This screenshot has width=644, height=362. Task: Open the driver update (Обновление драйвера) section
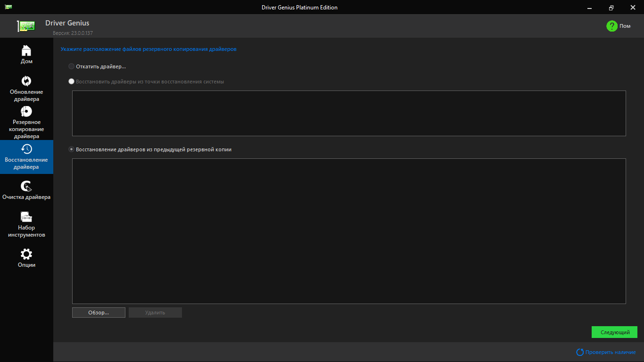(x=26, y=89)
